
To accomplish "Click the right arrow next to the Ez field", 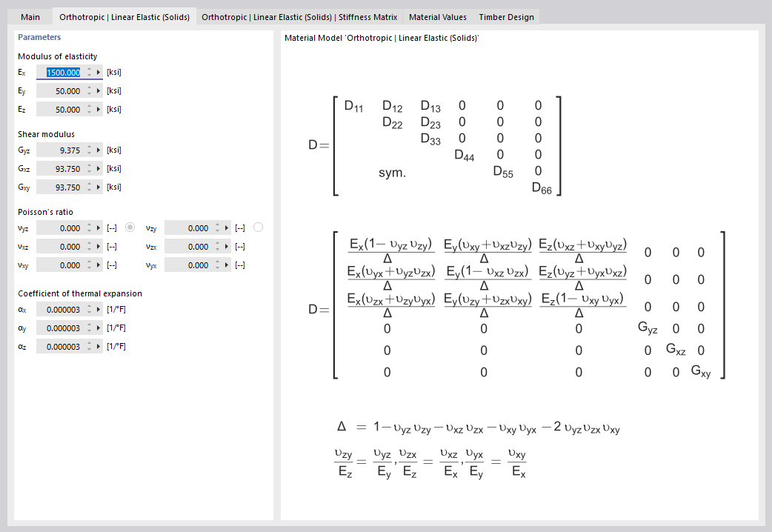I will coord(98,109).
